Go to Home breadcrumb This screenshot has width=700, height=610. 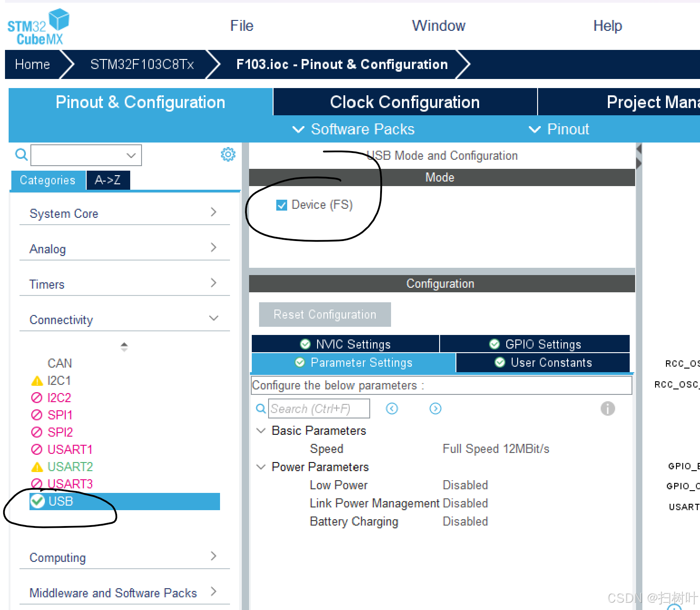coord(32,64)
